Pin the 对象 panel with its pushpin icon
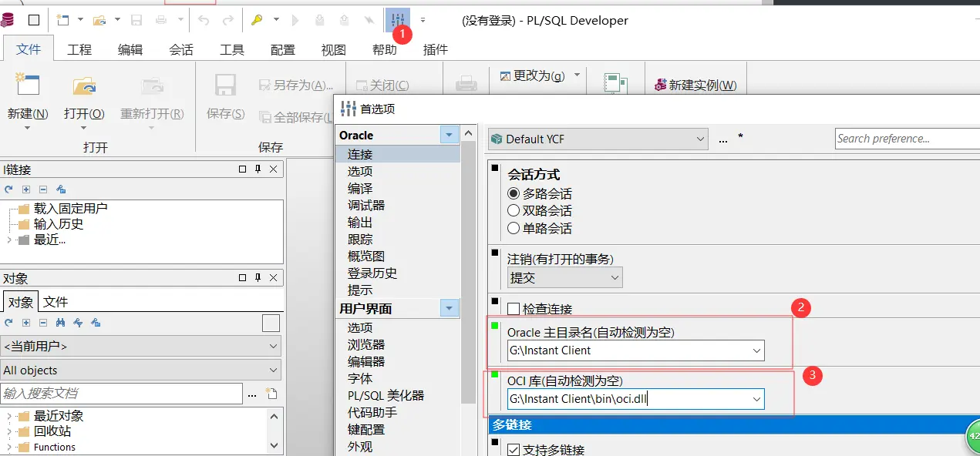The image size is (980, 456). [x=258, y=278]
